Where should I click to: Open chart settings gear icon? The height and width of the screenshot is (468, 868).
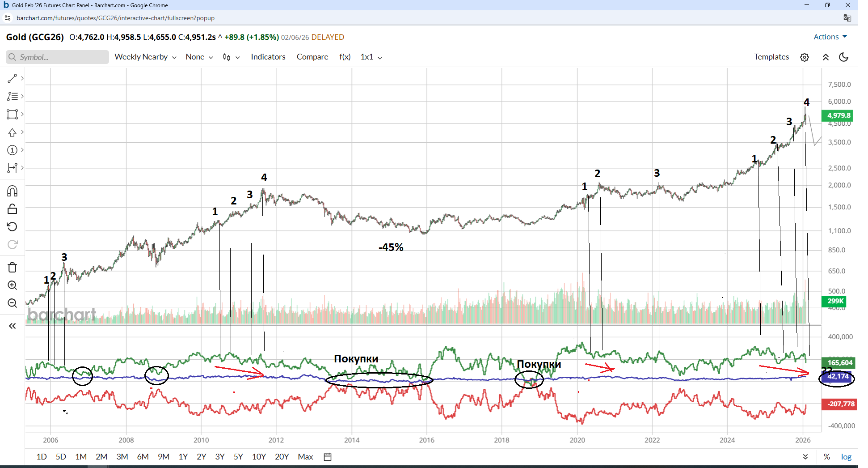(x=805, y=57)
